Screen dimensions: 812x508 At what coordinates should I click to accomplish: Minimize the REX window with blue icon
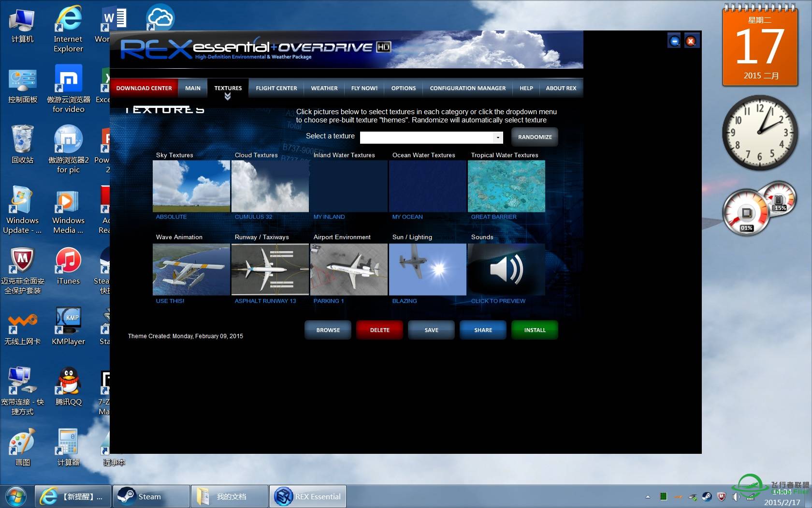tap(674, 41)
